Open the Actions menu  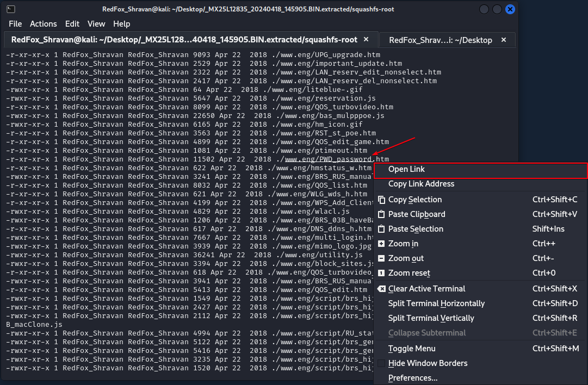(x=44, y=23)
